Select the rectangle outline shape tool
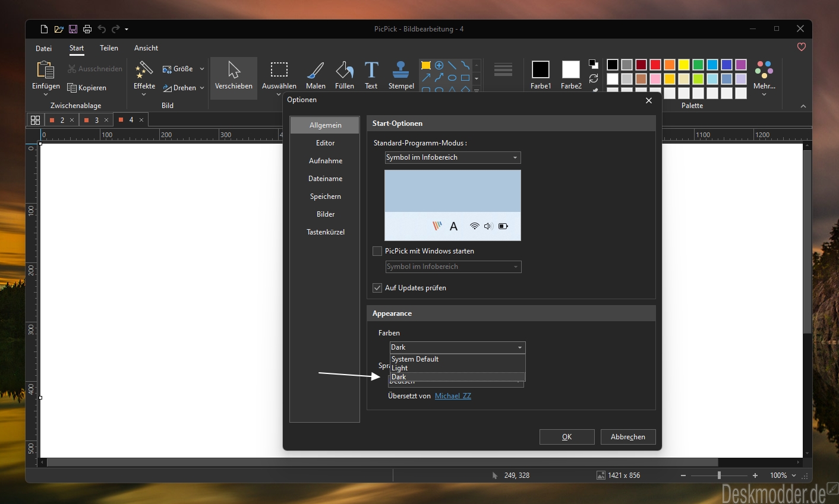 click(465, 78)
